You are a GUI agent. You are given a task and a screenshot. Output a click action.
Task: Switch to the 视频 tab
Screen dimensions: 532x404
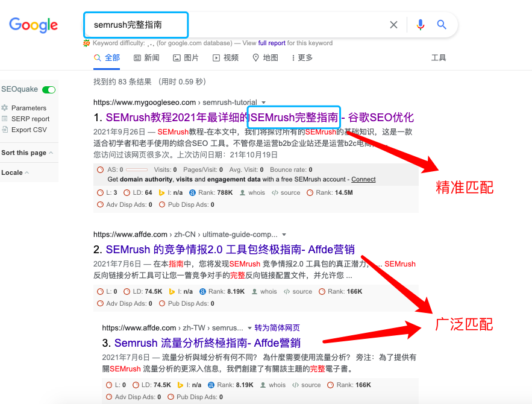coord(225,58)
